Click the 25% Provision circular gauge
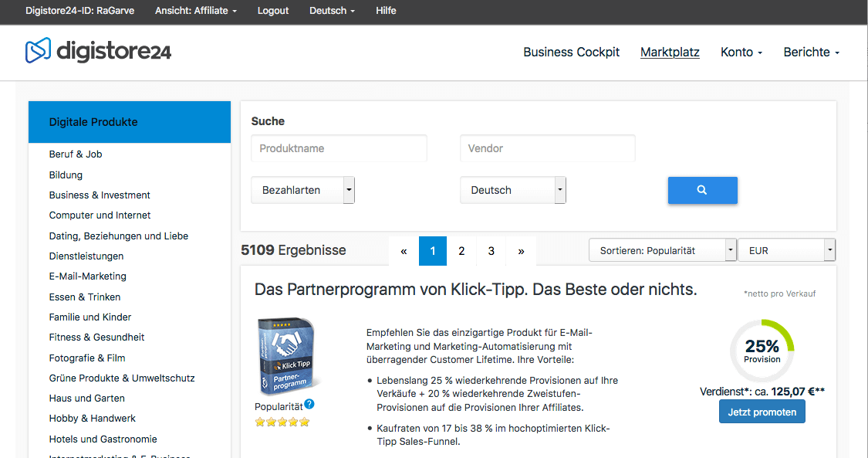 (762, 351)
